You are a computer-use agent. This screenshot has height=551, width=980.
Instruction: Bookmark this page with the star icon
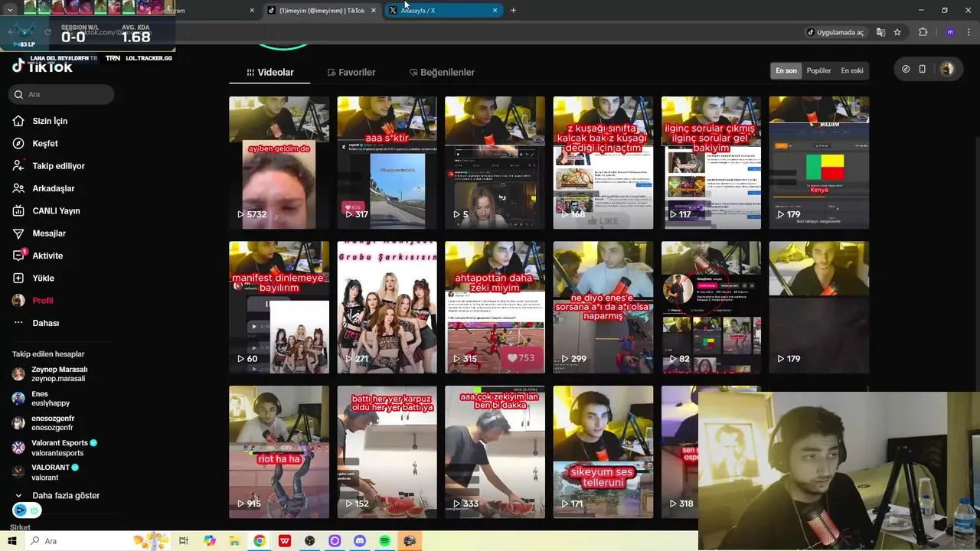(897, 32)
